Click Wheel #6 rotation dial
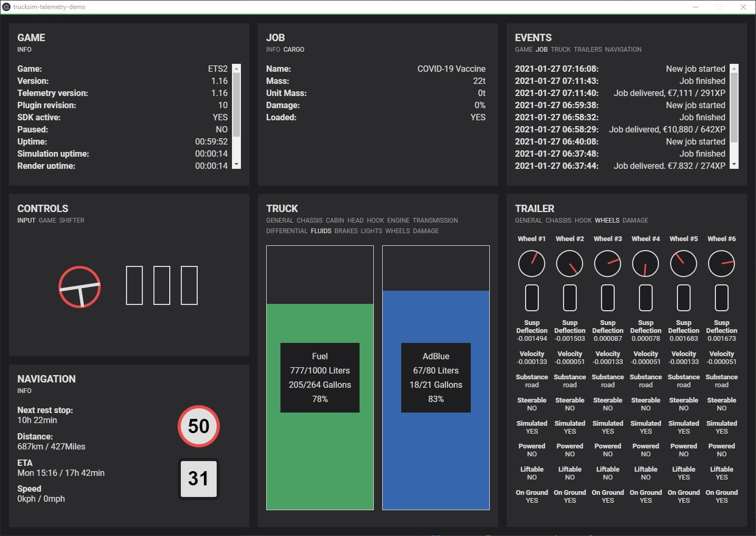The height and width of the screenshot is (536, 756). pyautogui.click(x=721, y=264)
